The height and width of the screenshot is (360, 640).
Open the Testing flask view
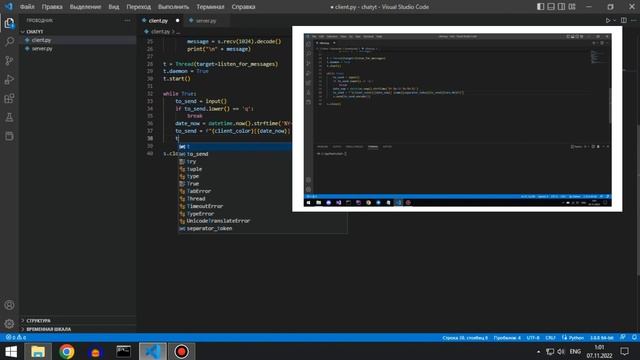coord(9,118)
